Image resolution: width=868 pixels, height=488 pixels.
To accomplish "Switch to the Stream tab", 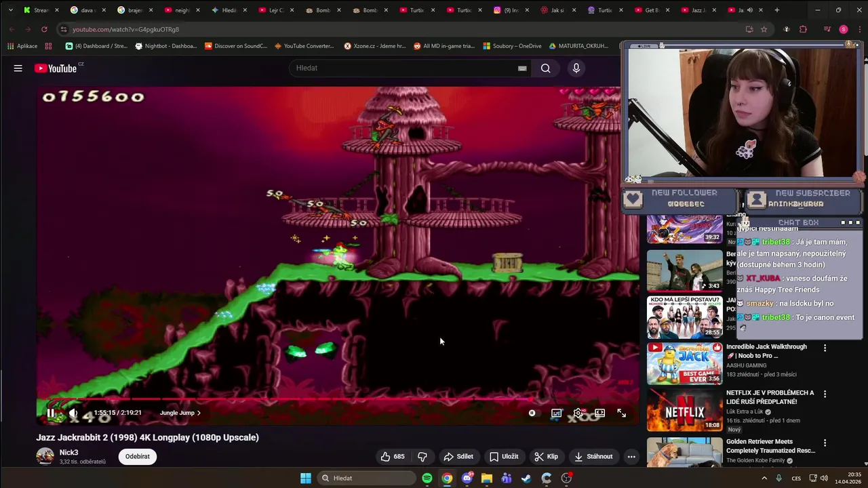I will click(41, 10).
